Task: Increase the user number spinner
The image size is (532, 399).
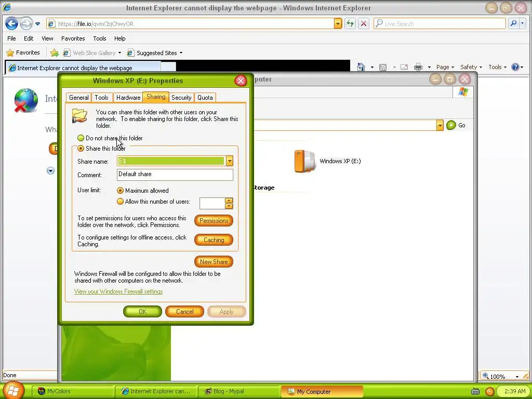Action: point(229,201)
